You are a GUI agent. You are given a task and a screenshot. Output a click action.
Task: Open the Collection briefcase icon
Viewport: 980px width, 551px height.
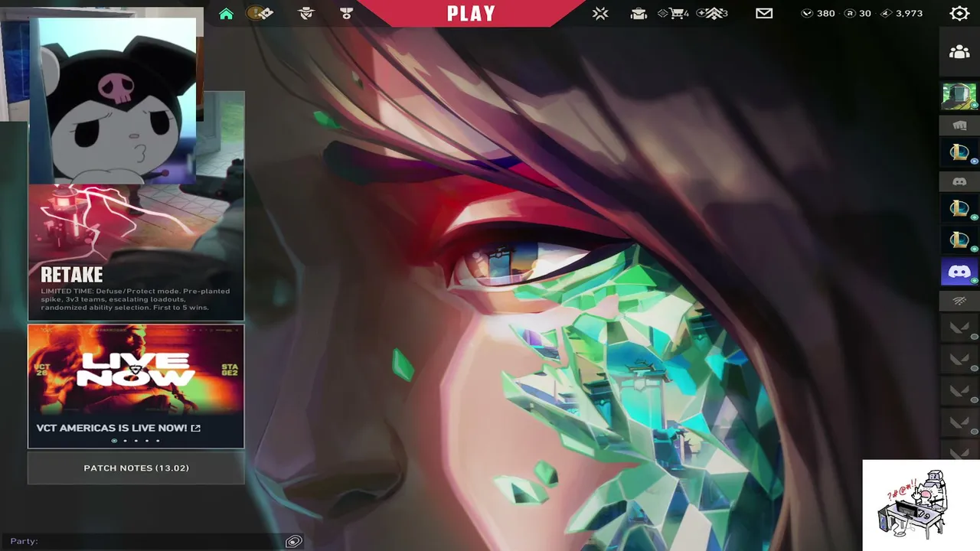point(639,13)
